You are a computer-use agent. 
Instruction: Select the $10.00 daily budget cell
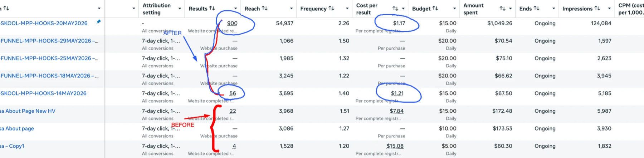[x=448, y=128]
